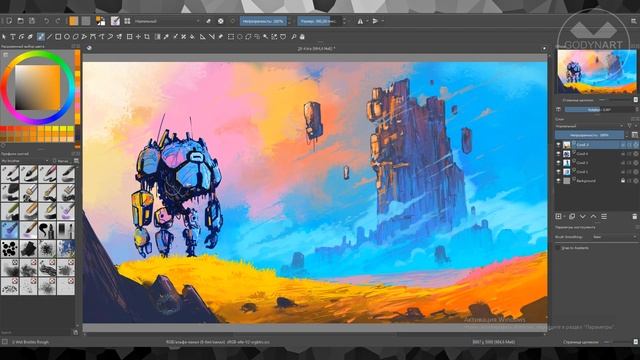Open the layer filter funnel menu

pyautogui.click(x=630, y=126)
